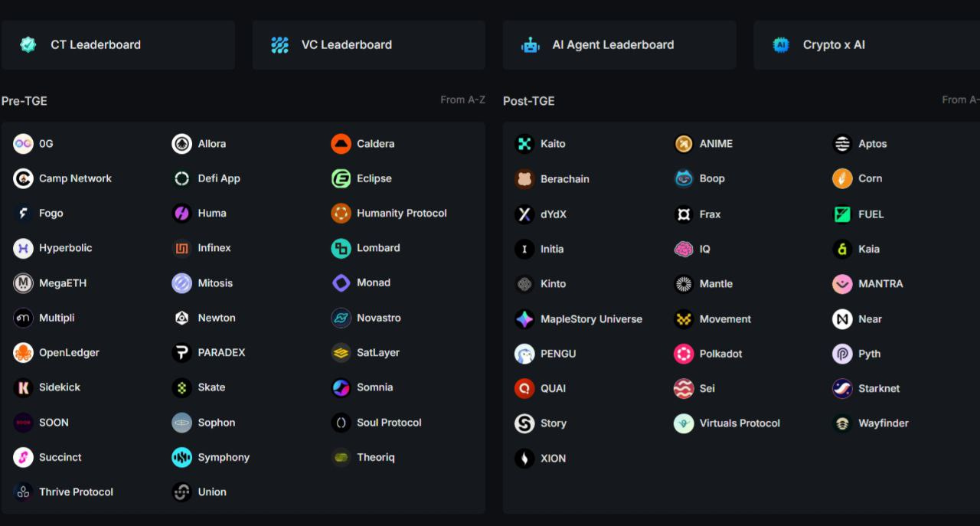Open the SatLayer project

coord(365,353)
